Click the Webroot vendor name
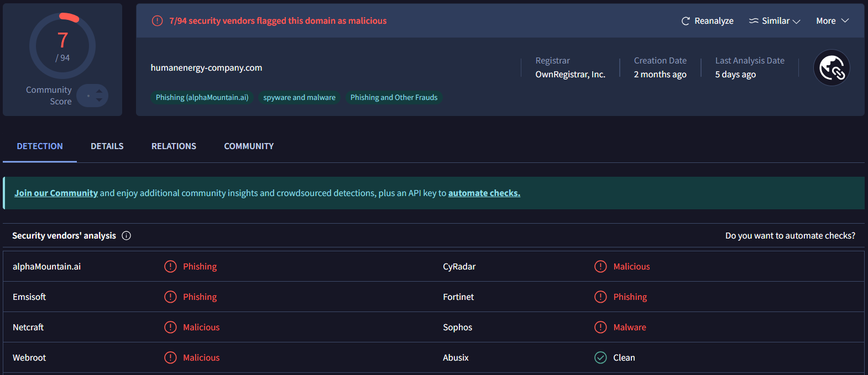 29,358
